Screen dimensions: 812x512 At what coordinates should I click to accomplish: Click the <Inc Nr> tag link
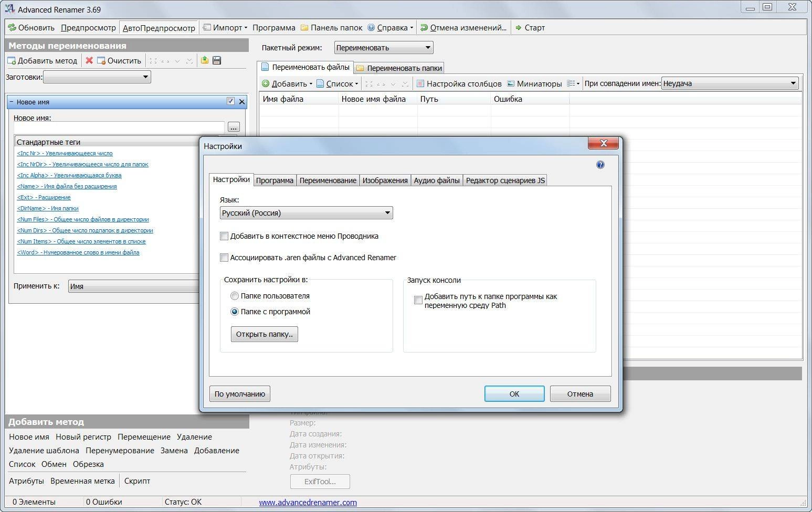click(65, 153)
